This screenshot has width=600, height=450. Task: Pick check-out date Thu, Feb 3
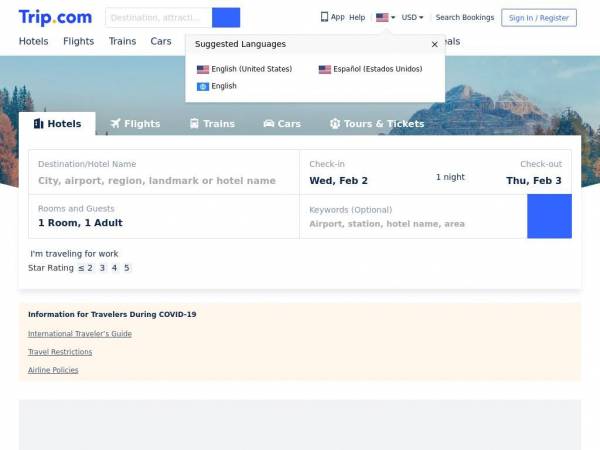(534, 181)
